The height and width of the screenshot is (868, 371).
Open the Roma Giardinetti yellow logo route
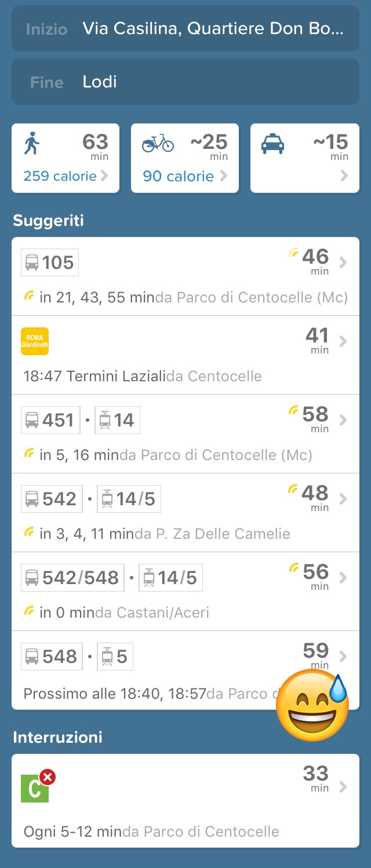(x=35, y=341)
